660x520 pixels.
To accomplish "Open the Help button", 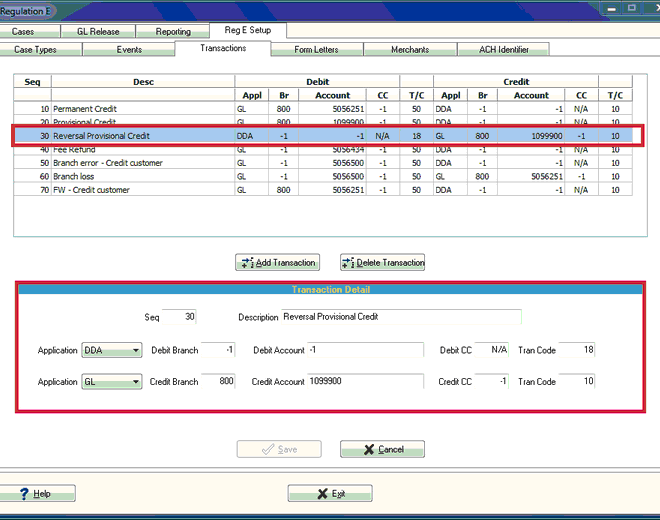I will click(x=35, y=494).
